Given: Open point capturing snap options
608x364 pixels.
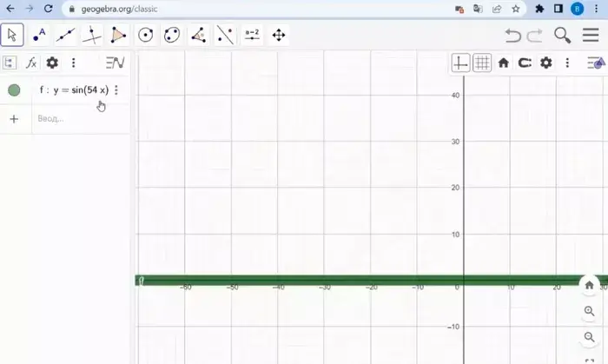Looking at the screenshot, I should [525, 63].
